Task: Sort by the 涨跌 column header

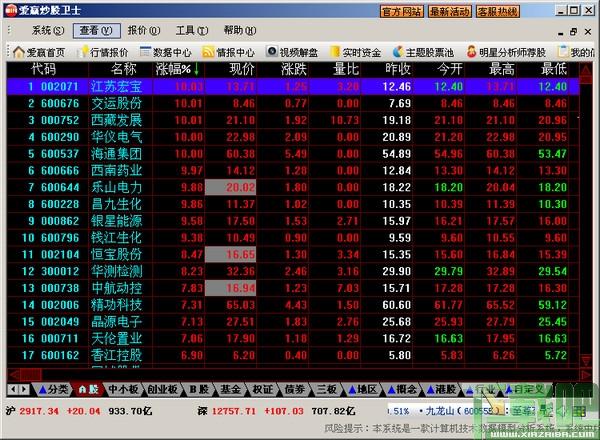Action: (293, 69)
